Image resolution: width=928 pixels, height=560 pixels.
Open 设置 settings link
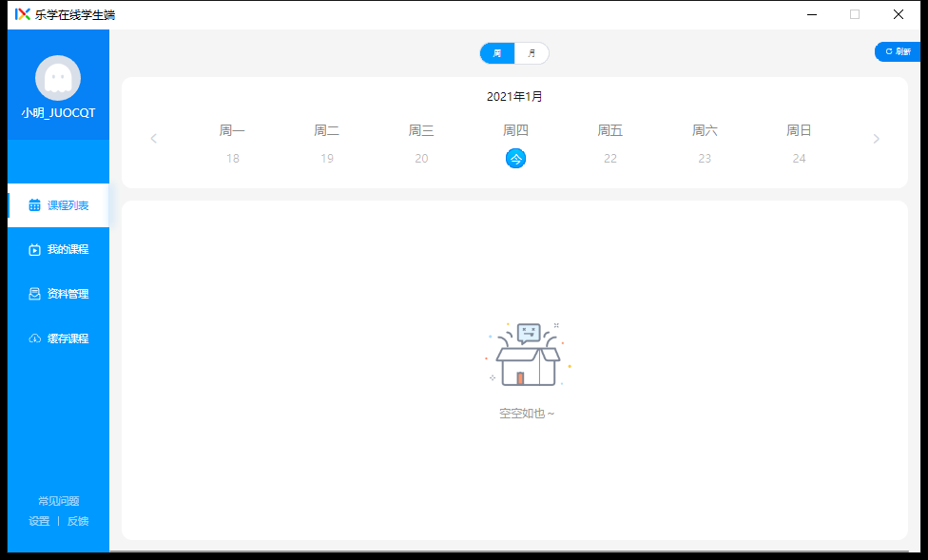tap(39, 521)
